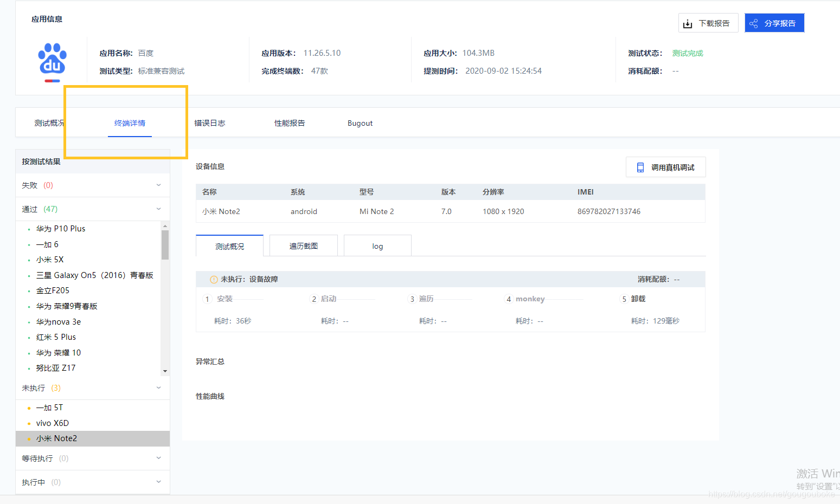Share the report via 分享报告
840x504 pixels.
(774, 23)
